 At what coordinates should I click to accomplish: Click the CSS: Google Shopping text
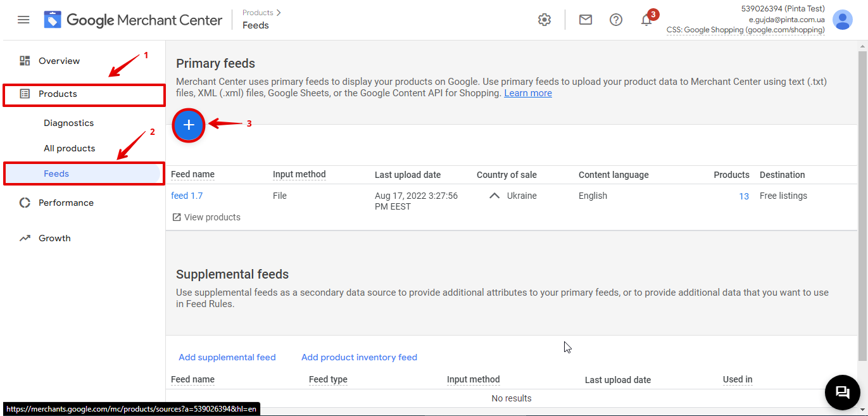coord(745,30)
